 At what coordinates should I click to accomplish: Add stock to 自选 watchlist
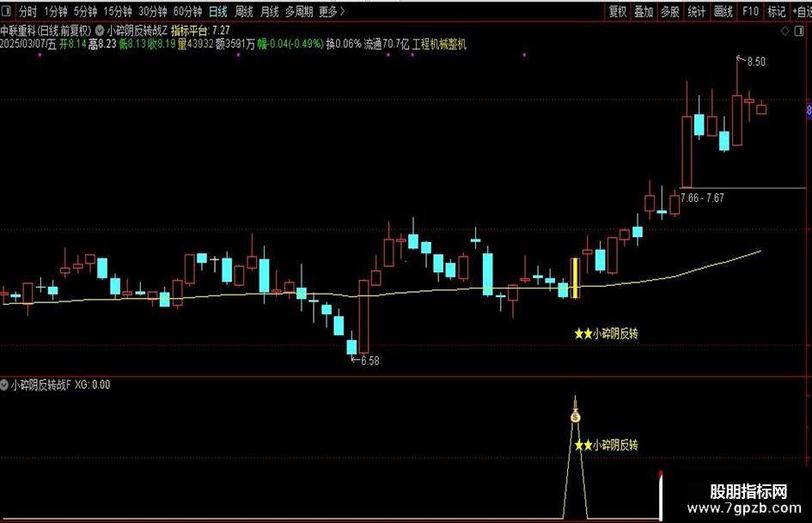[802, 11]
